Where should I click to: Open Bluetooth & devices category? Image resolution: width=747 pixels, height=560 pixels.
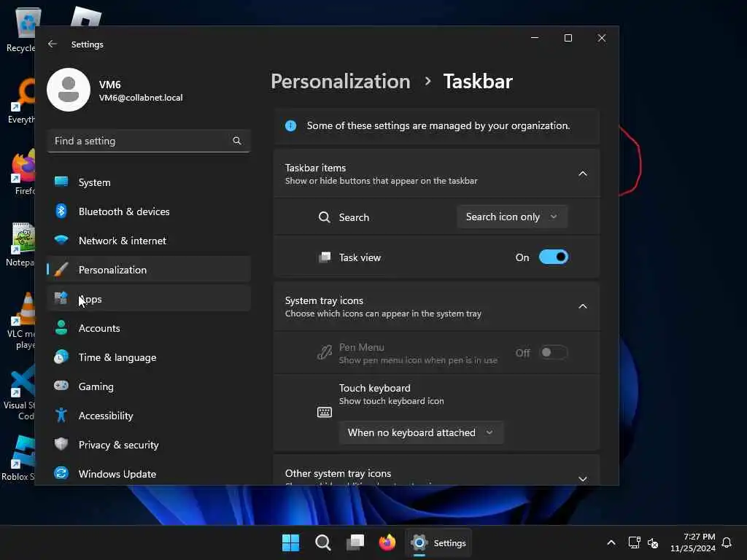click(149, 211)
